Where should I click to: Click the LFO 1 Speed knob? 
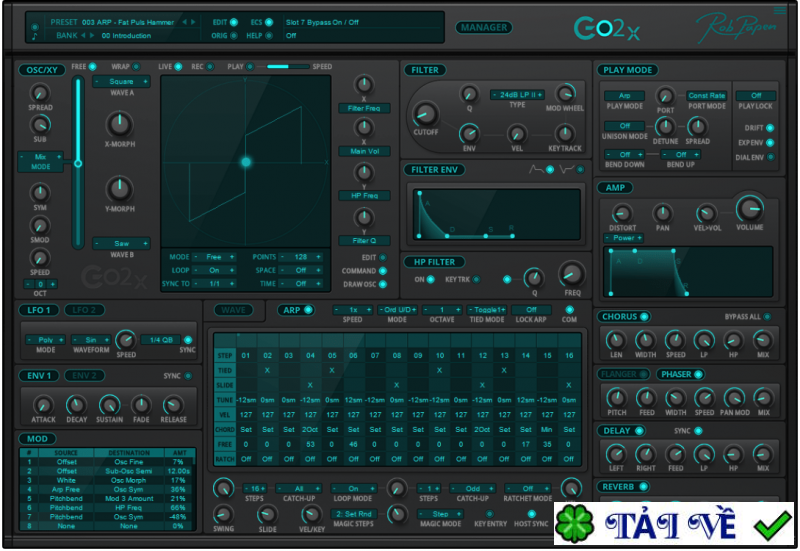pos(126,340)
